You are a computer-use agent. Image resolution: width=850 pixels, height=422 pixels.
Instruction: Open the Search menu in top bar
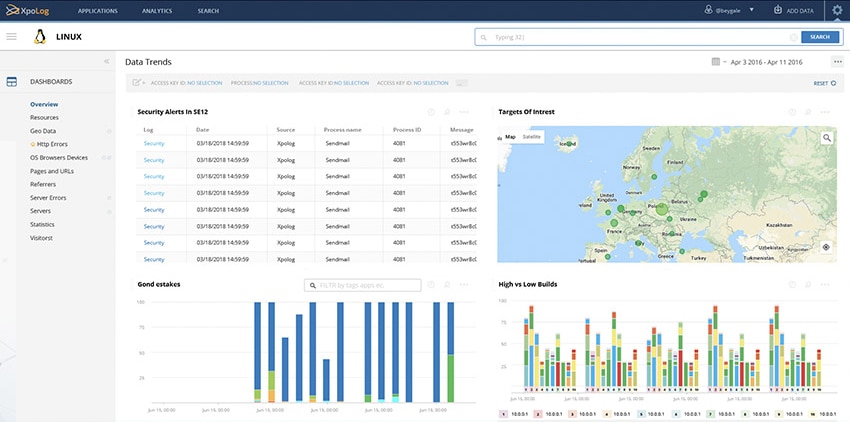(x=209, y=11)
